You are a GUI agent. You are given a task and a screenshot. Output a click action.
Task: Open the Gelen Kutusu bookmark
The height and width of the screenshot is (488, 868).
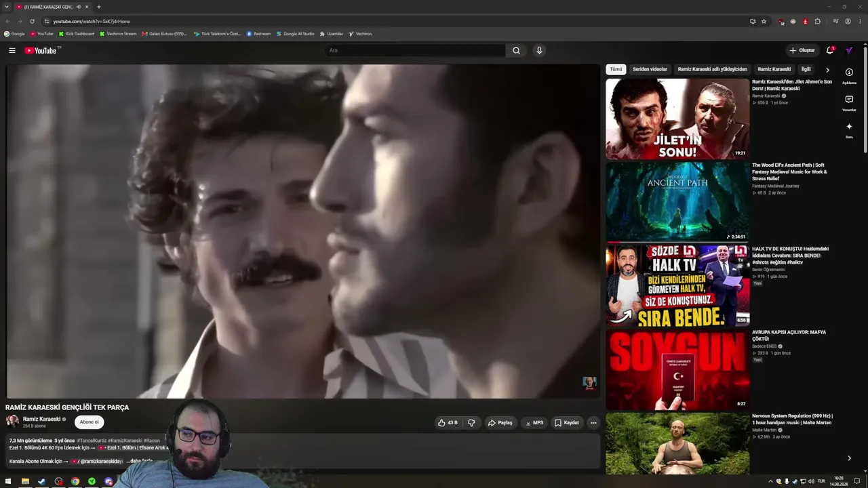[x=164, y=34]
